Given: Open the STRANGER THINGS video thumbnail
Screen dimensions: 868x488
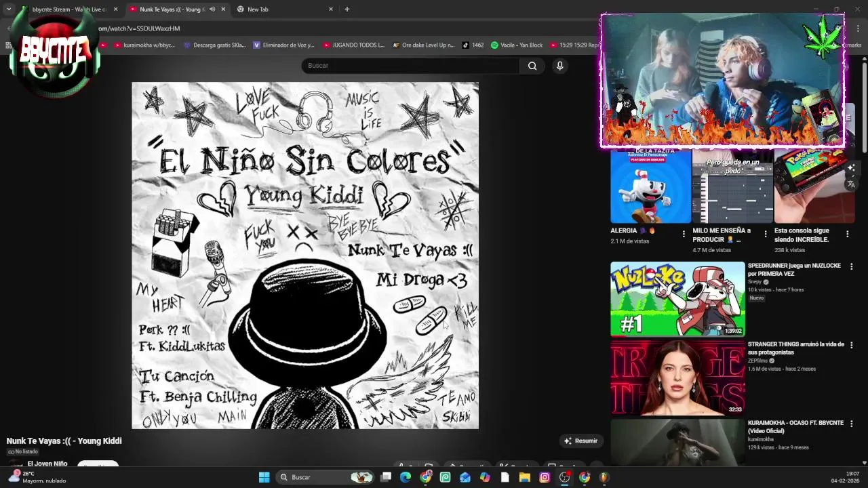Looking at the screenshot, I should pos(677,378).
